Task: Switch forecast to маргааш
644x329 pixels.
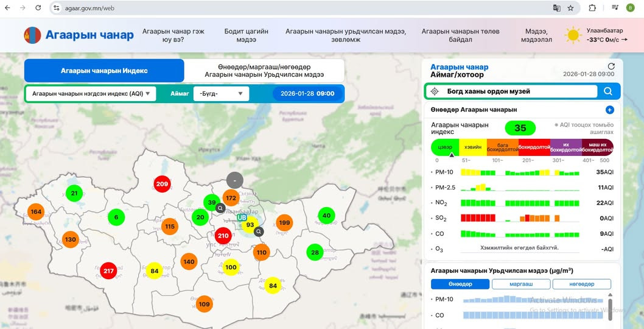Action: coord(520,285)
